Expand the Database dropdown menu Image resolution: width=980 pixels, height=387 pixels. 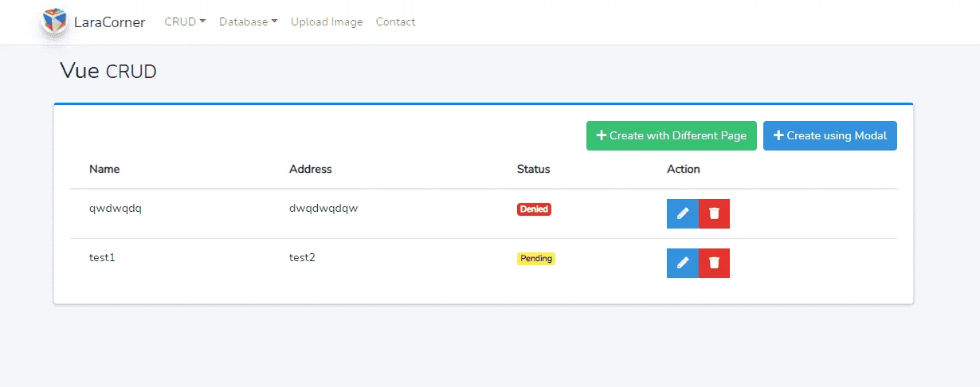[249, 21]
